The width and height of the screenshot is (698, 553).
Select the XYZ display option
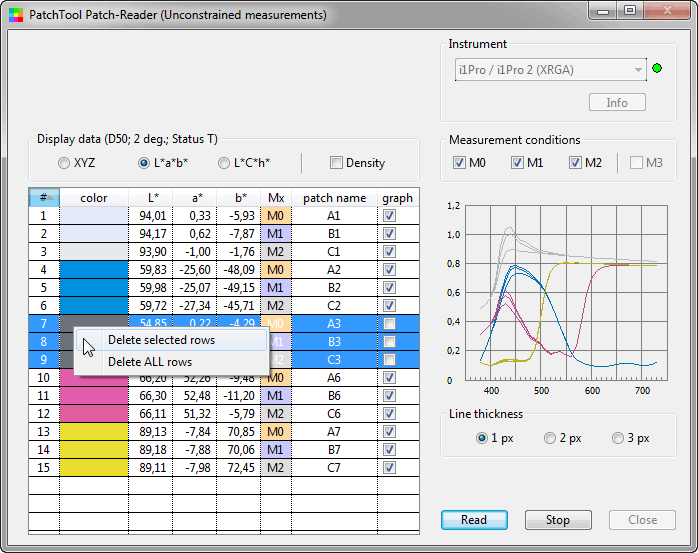point(65,163)
